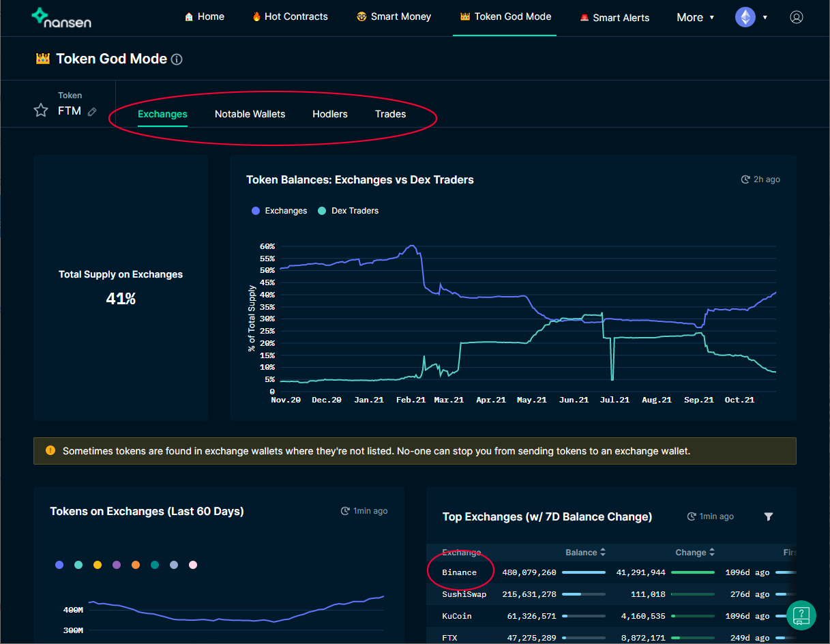This screenshot has height=644, width=830.
Task: Open the user account profile icon
Action: [x=797, y=17]
